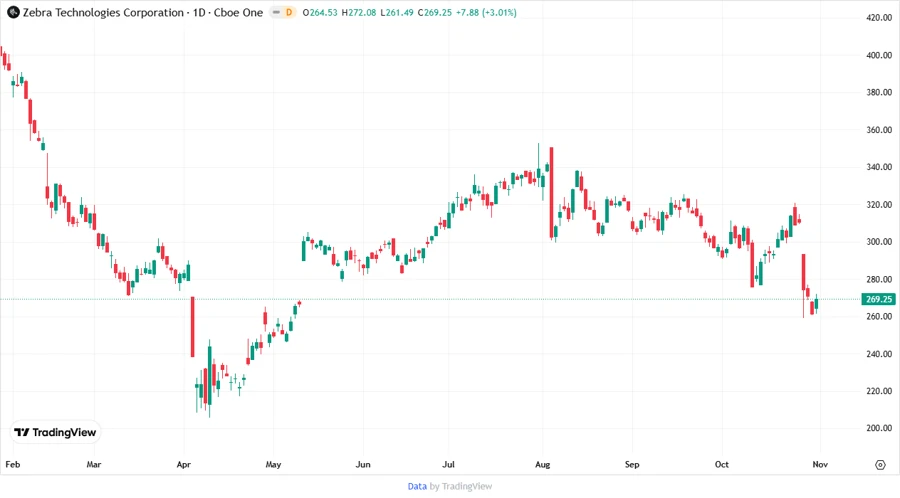Click the 320.00 price axis label

[879, 204]
